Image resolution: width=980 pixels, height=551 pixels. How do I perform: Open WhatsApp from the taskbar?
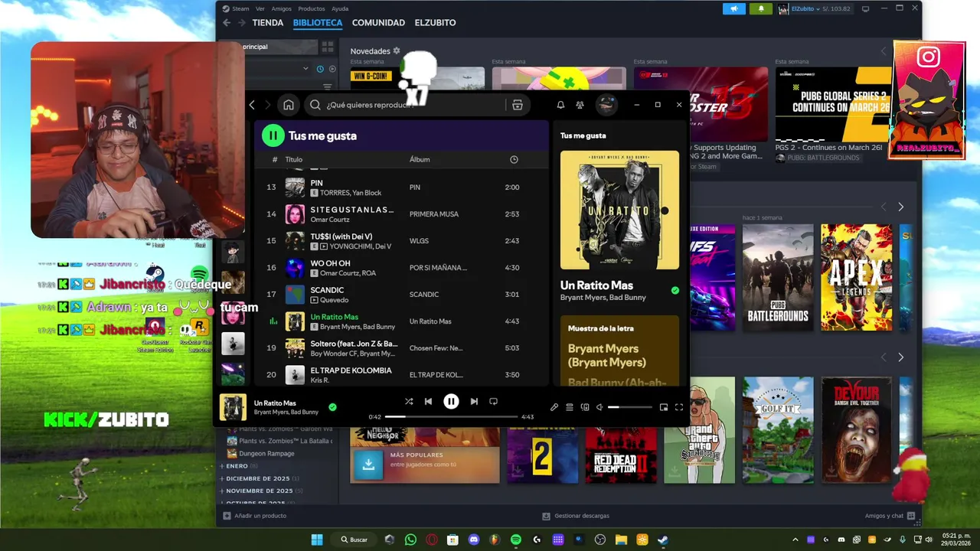(x=410, y=540)
